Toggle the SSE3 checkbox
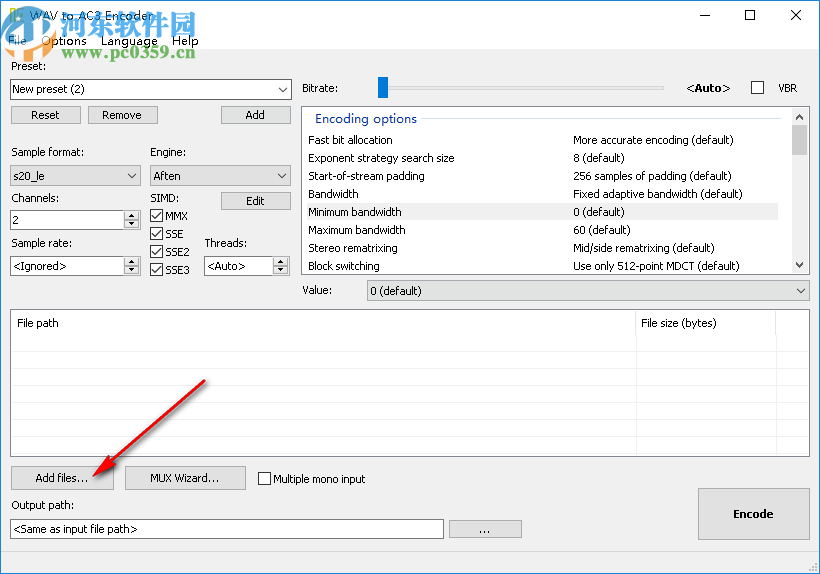Image resolution: width=820 pixels, height=574 pixels. click(x=156, y=270)
